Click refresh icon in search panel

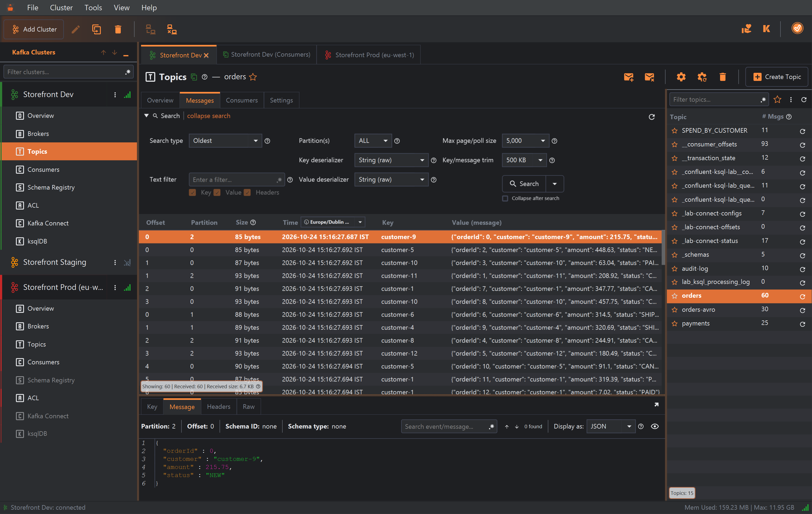[652, 117]
